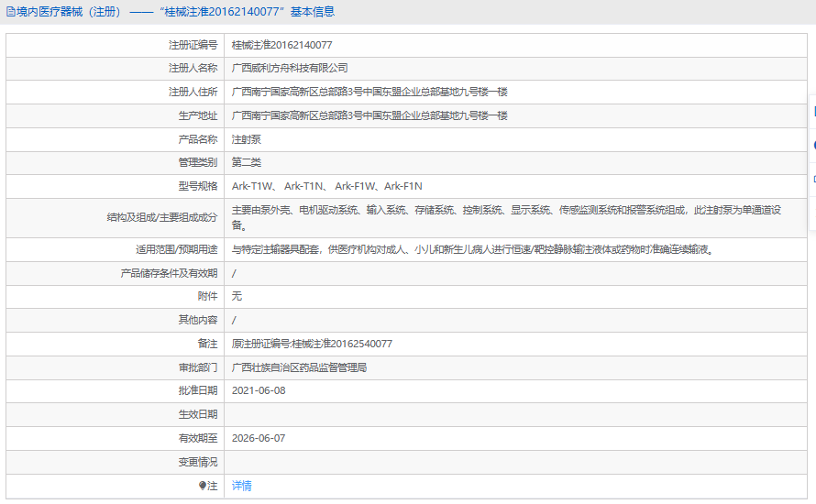816x504 pixels.
Task: Click the 型号规格 label
Action: click(x=198, y=186)
